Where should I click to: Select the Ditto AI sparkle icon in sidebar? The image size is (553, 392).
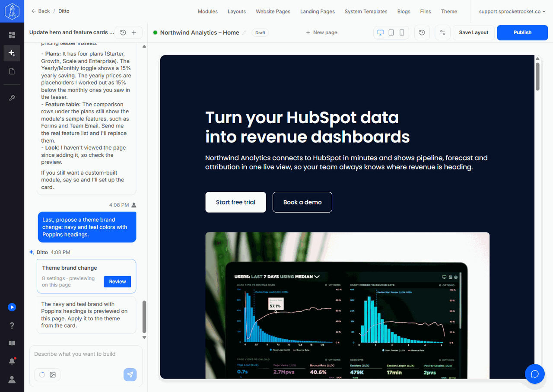point(12,53)
